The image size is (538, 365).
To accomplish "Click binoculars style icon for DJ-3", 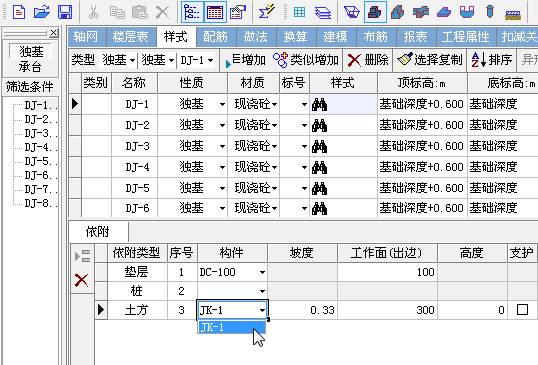I will coord(319,147).
